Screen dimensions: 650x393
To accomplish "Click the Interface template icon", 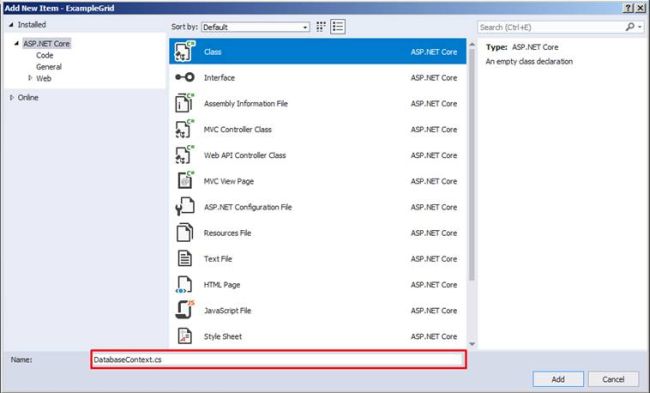I will tap(184, 78).
